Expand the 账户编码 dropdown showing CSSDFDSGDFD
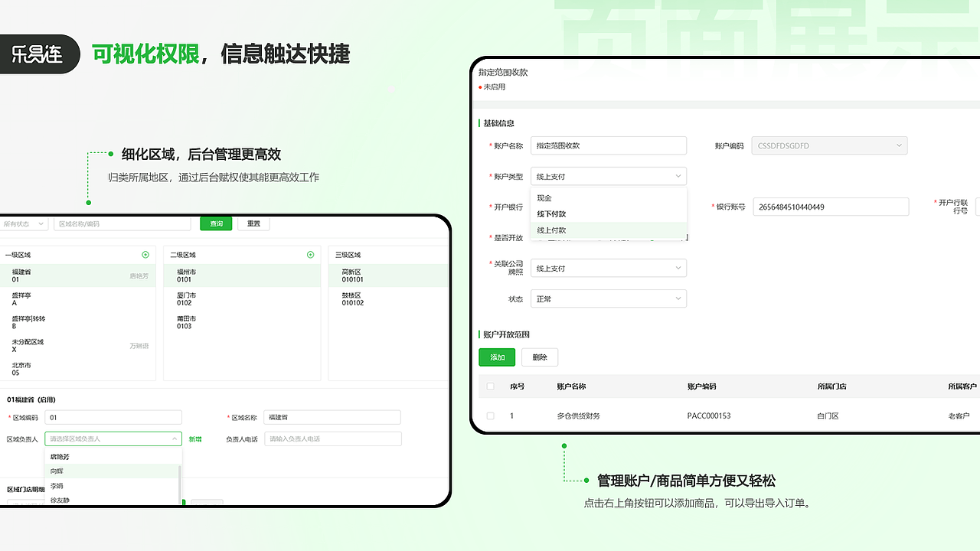The image size is (980, 551). point(829,145)
